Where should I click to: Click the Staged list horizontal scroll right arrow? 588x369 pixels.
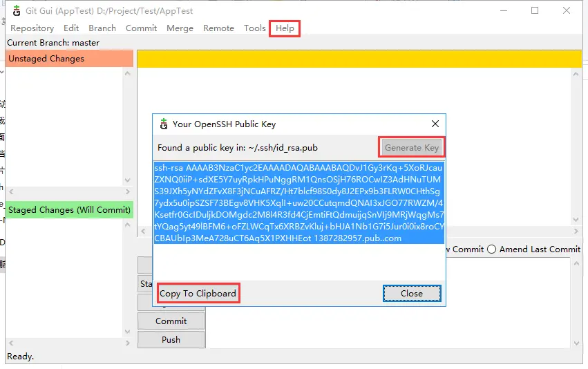[128, 343]
